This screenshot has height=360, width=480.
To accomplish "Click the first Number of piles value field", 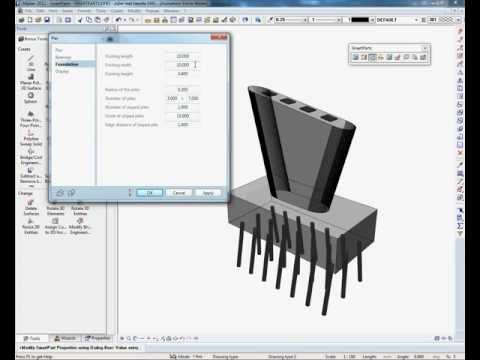I will tap(172, 98).
